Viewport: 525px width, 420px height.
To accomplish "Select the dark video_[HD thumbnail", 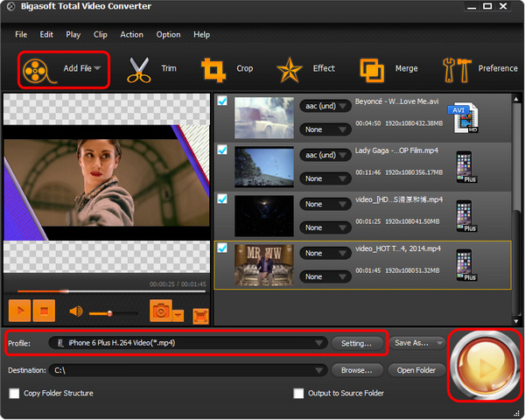I will pyautogui.click(x=264, y=216).
